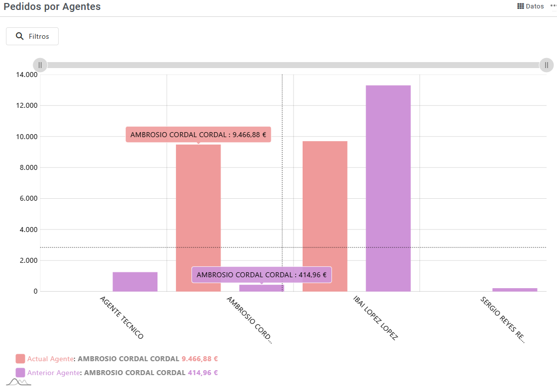Click the purple tooltip showing 414,96 €
The height and width of the screenshot is (392, 557).
261,275
